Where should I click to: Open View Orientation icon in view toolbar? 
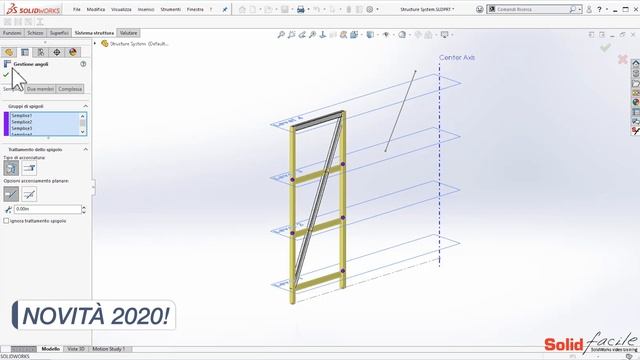coord(354,35)
